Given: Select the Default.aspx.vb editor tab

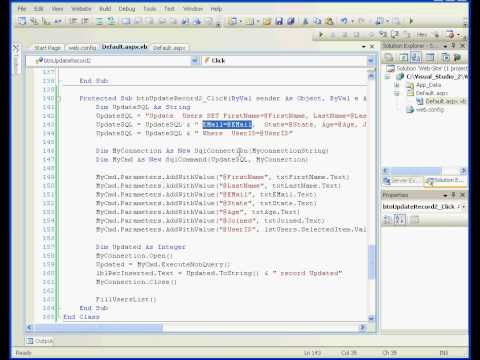Looking at the screenshot, I should pyautogui.click(x=124, y=47).
